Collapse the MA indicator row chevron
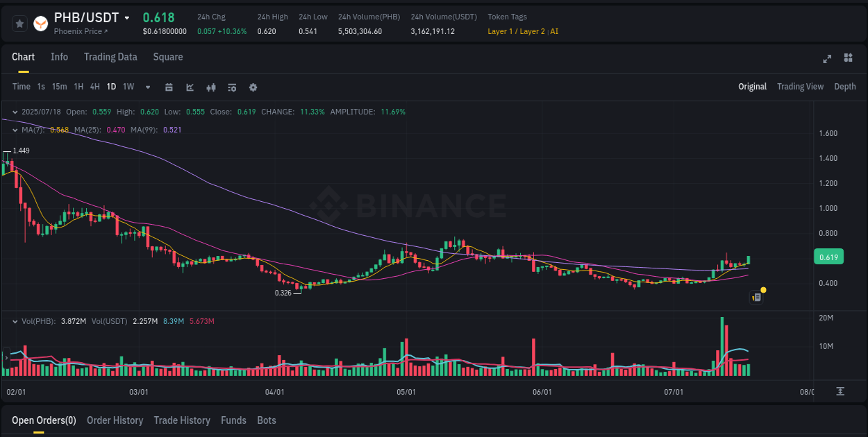868x437 pixels. click(14, 129)
